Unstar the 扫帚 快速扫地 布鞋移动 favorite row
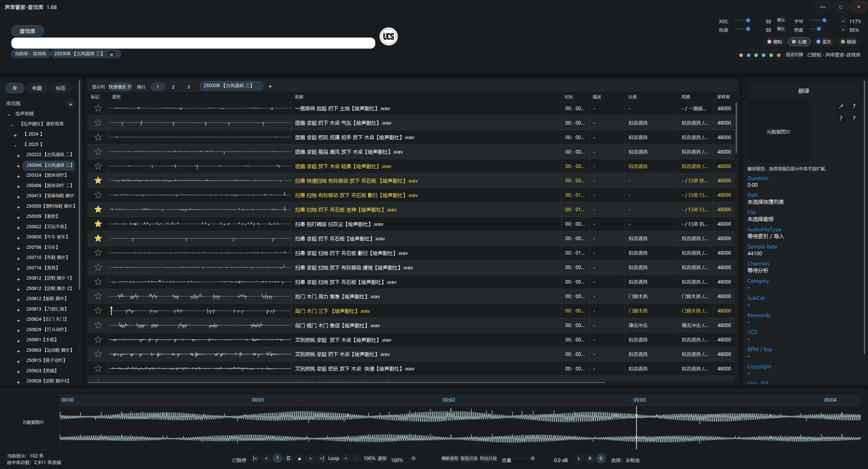This screenshot has width=868, height=469. click(x=98, y=181)
